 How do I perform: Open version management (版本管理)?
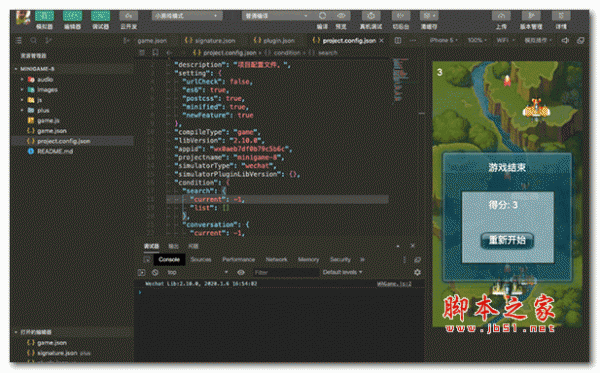coord(531,16)
